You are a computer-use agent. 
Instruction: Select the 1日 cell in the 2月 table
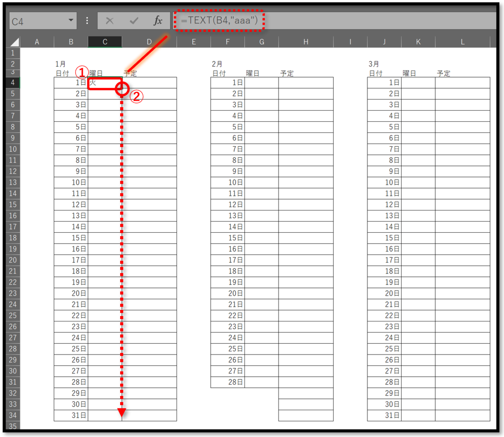click(x=228, y=83)
